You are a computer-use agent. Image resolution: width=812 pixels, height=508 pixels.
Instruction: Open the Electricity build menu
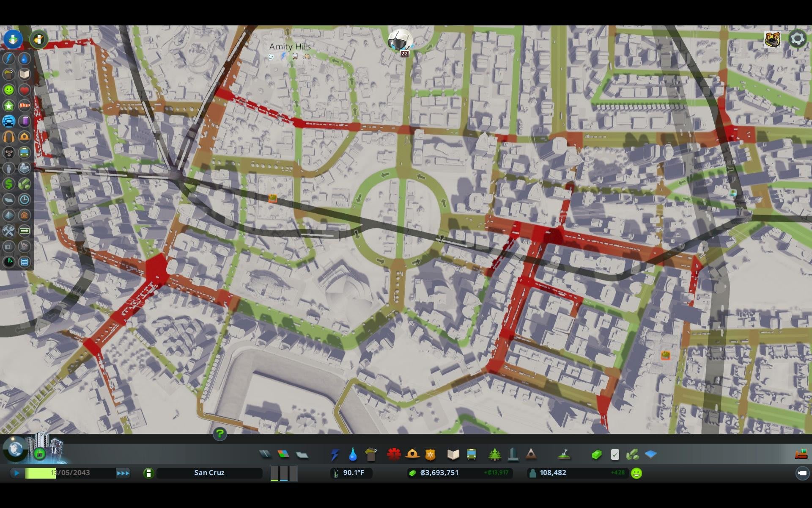point(335,455)
